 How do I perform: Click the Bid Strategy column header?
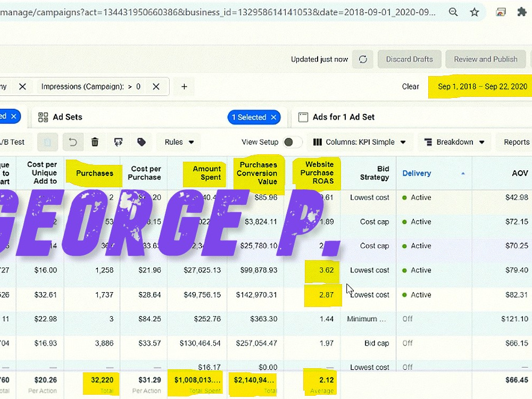(x=375, y=173)
